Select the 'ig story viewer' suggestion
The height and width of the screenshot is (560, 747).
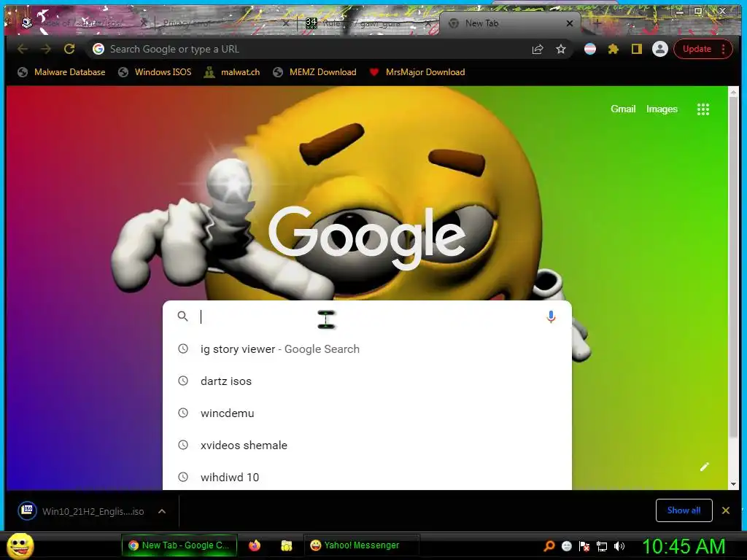[x=367, y=349]
